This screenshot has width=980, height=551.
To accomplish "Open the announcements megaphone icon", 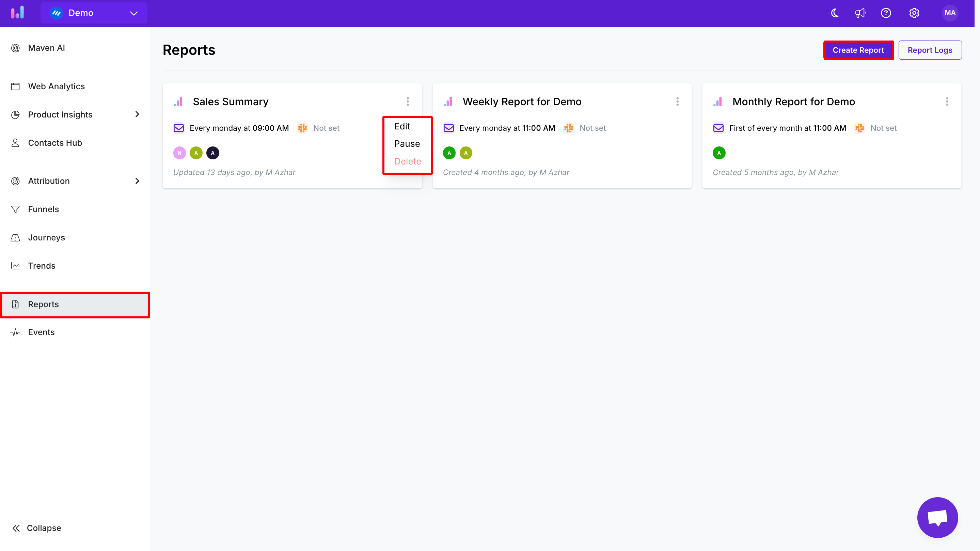I will tap(860, 13).
